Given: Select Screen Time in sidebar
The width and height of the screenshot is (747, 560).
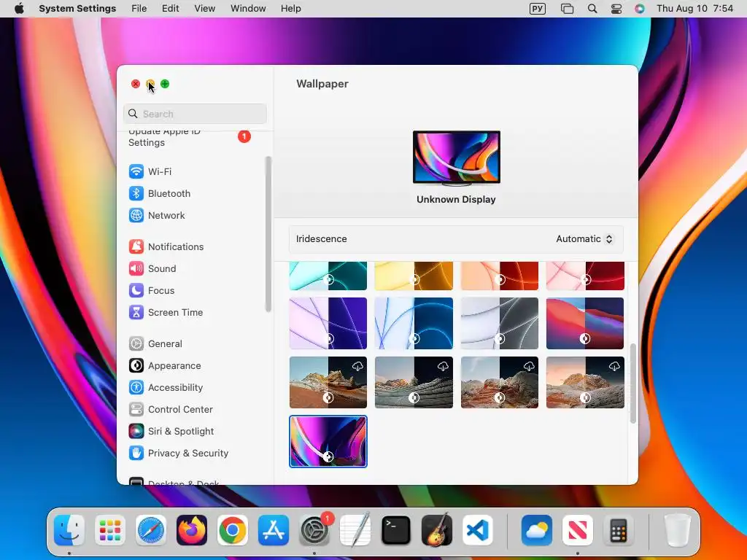Looking at the screenshot, I should [x=166, y=312].
